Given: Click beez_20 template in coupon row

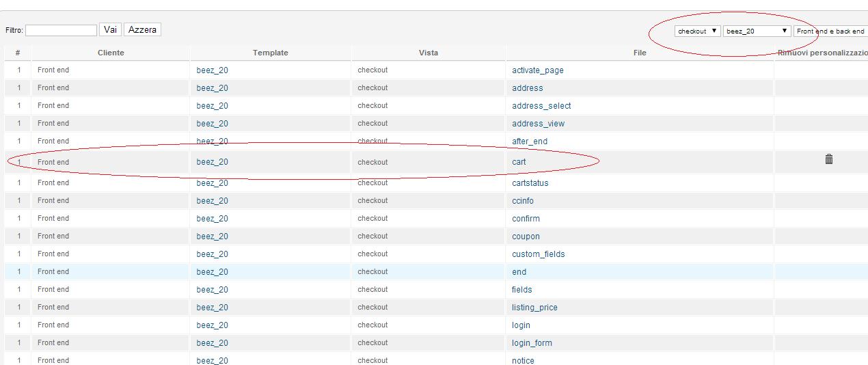Looking at the screenshot, I should click(x=213, y=236).
